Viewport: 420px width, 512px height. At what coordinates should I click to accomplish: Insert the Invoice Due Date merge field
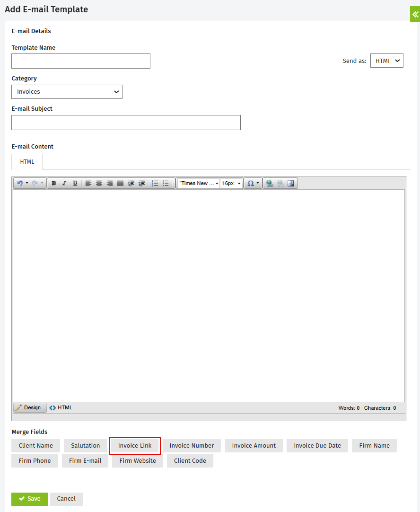(x=317, y=446)
